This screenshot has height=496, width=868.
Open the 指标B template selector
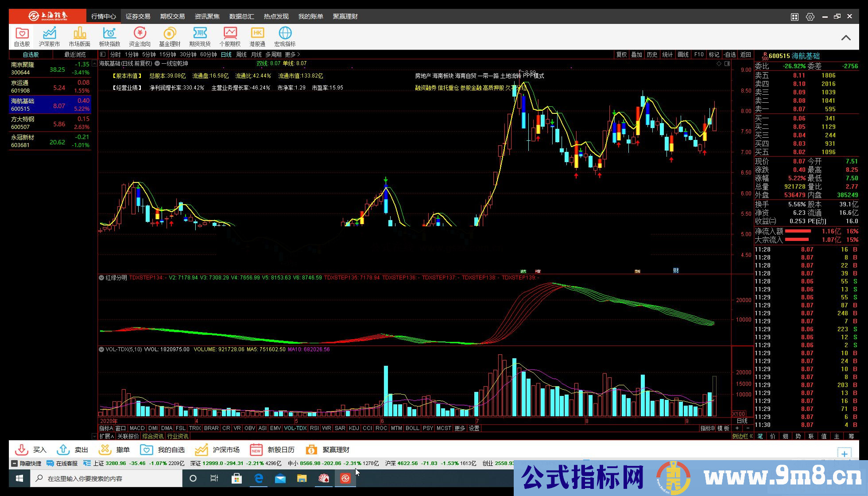click(x=707, y=428)
